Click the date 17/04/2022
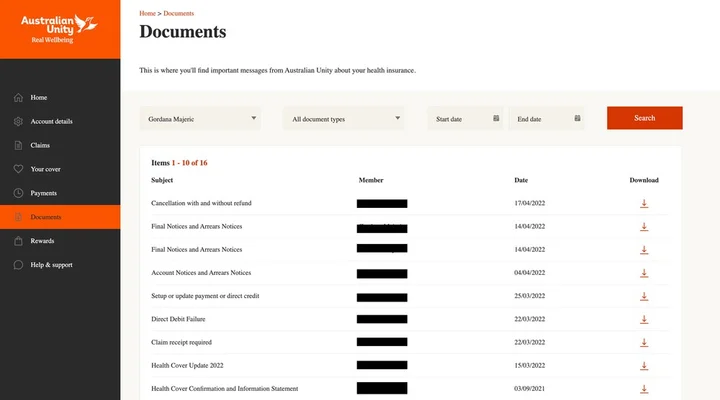The width and height of the screenshot is (720, 400). pos(529,203)
